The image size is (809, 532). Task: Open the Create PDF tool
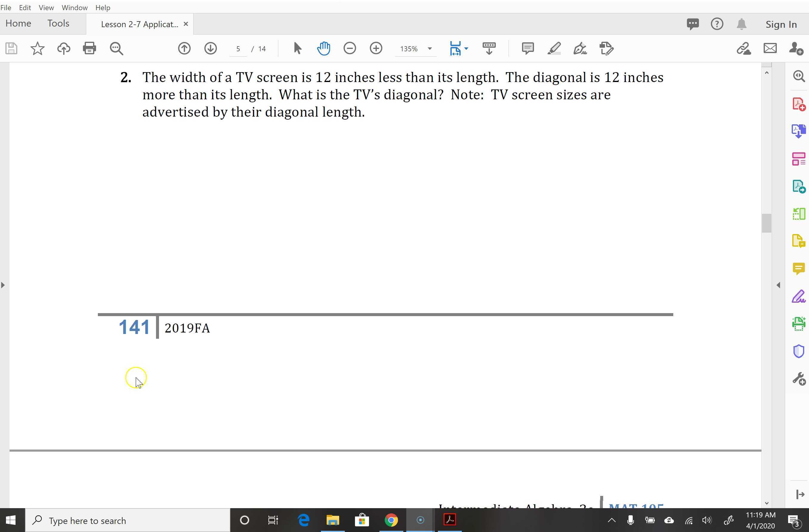[x=799, y=104]
